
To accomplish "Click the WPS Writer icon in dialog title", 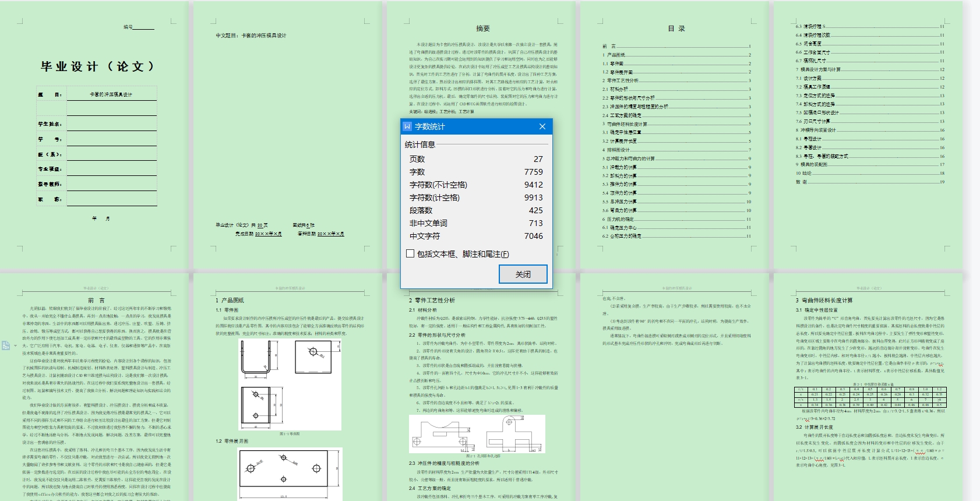I will (407, 126).
